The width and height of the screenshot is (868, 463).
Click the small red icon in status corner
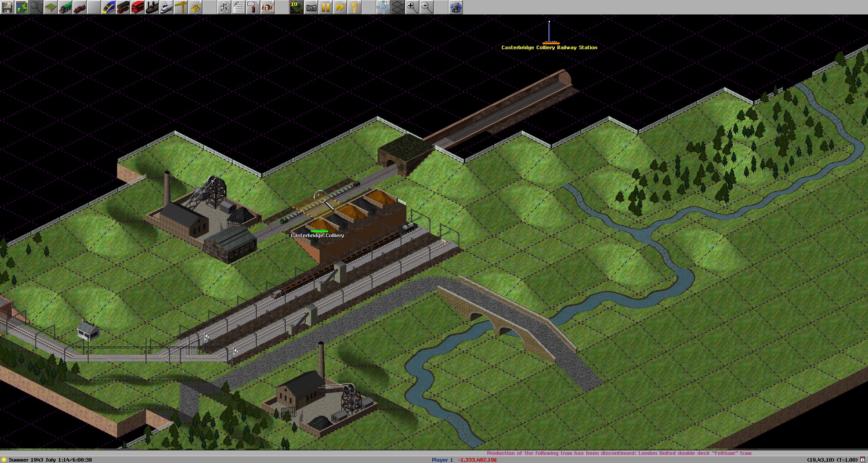(863, 460)
